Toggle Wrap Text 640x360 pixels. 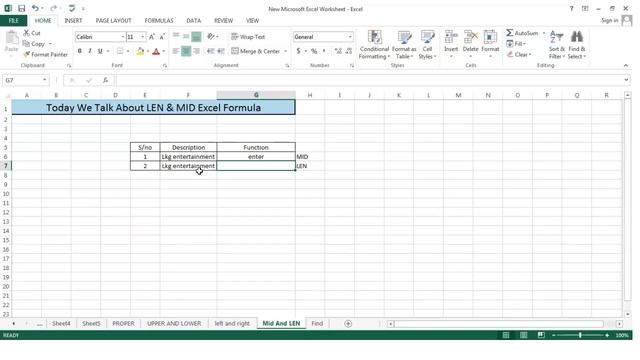point(248,37)
